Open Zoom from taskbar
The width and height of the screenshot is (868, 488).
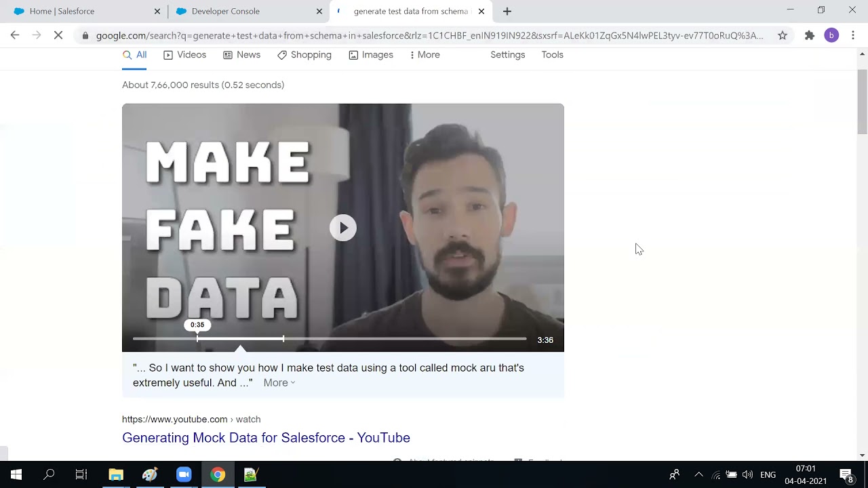coord(184,474)
